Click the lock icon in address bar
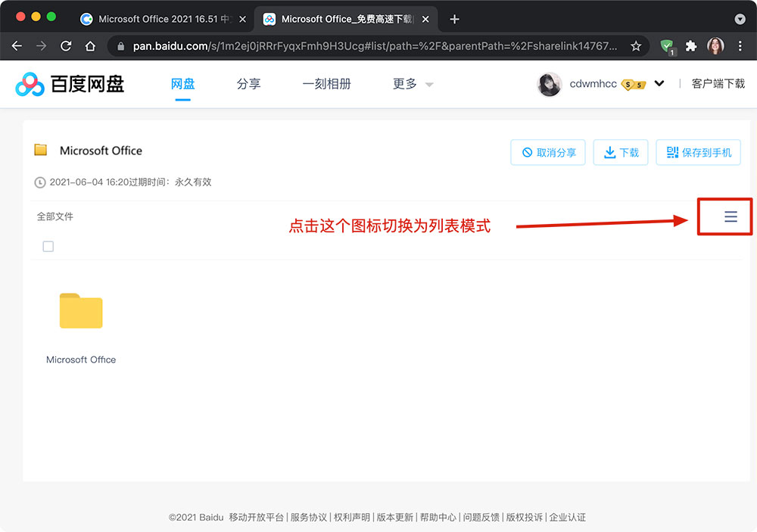The height and width of the screenshot is (532, 757). (120, 46)
